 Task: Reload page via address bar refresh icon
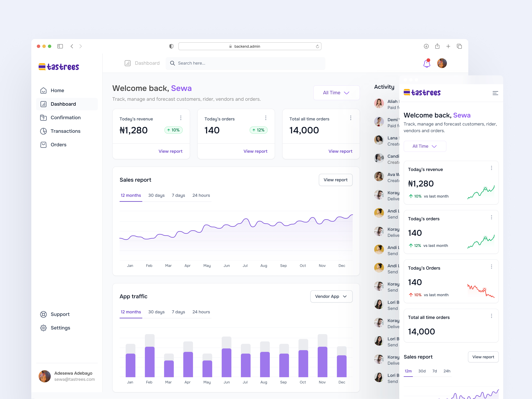coord(317,46)
